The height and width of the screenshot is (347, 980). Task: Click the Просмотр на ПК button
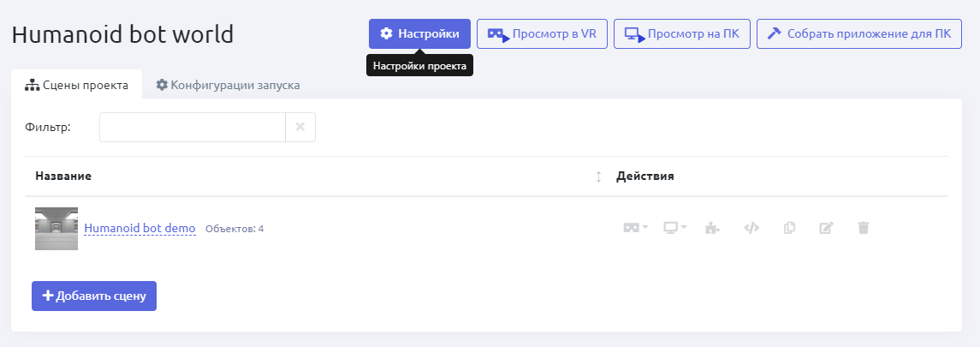pos(682,34)
